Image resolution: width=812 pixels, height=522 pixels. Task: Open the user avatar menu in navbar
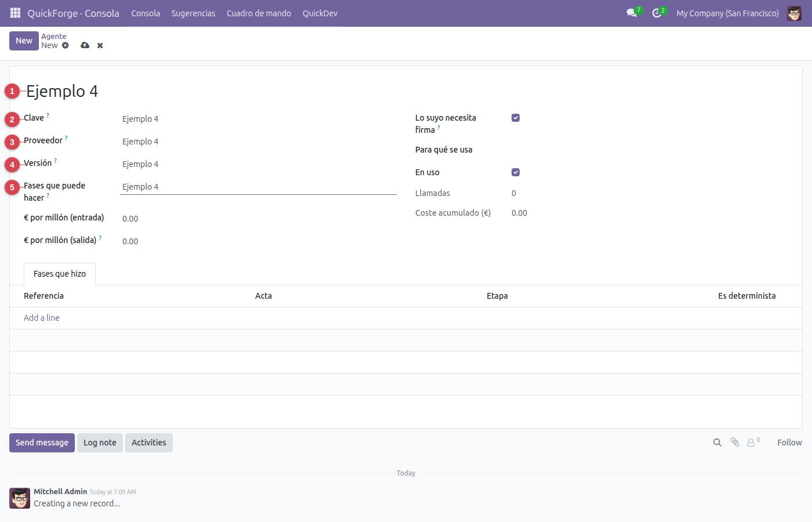794,13
